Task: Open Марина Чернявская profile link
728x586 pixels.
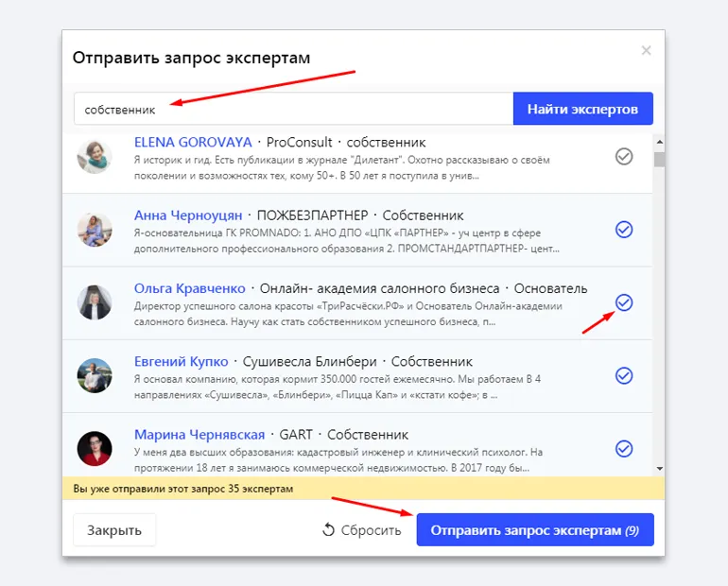Action: coord(199,435)
